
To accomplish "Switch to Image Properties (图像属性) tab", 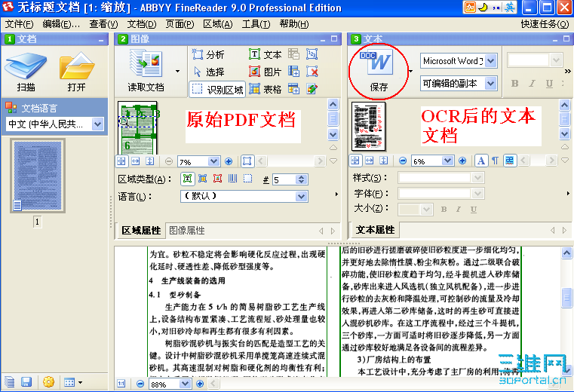I will click(x=187, y=230).
